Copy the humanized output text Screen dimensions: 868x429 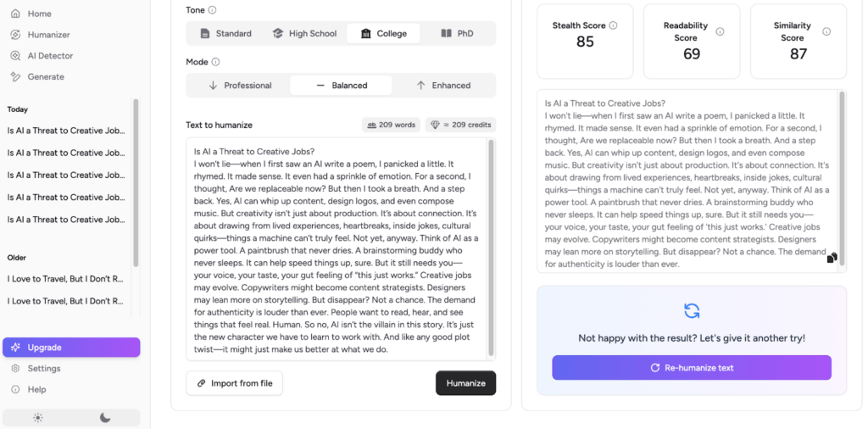pyautogui.click(x=832, y=258)
